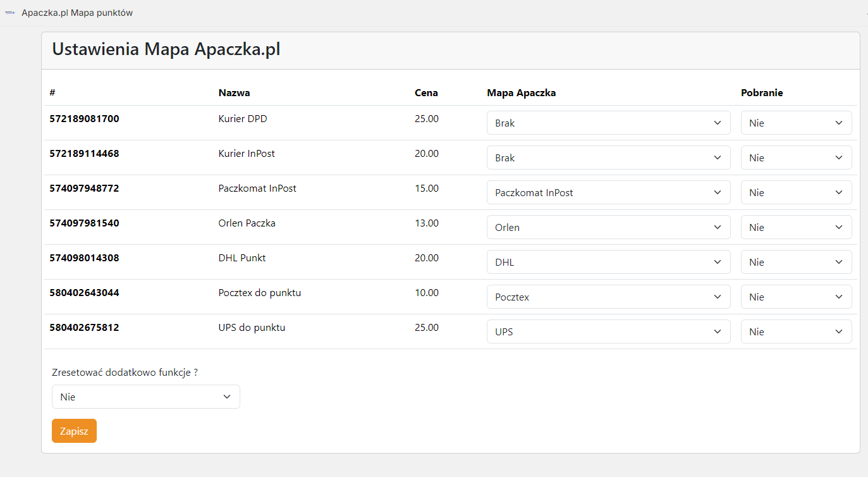This screenshot has width=868, height=477.
Task: Expand the Paczkomat InPost map dropdown
Action: [608, 192]
